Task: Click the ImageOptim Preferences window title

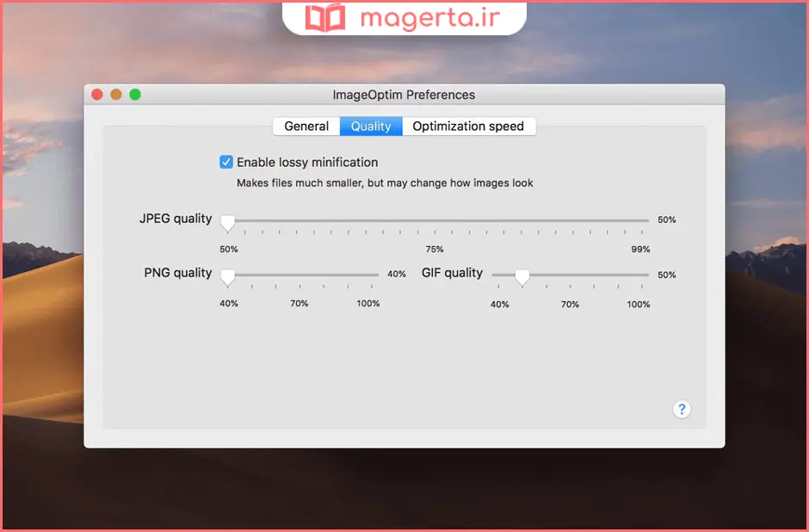Action: pos(404,95)
